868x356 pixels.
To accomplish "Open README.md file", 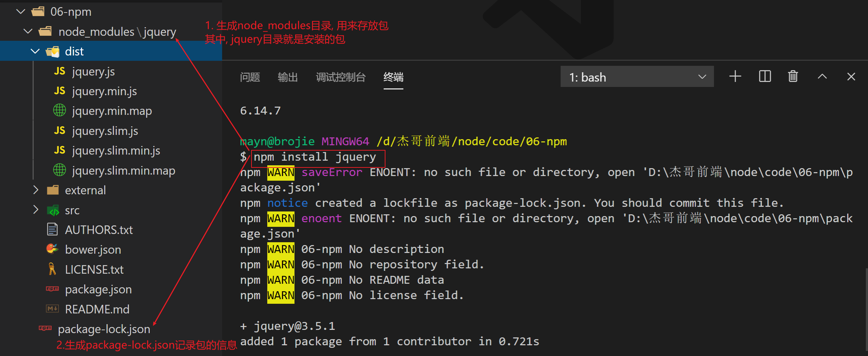I will tap(97, 309).
